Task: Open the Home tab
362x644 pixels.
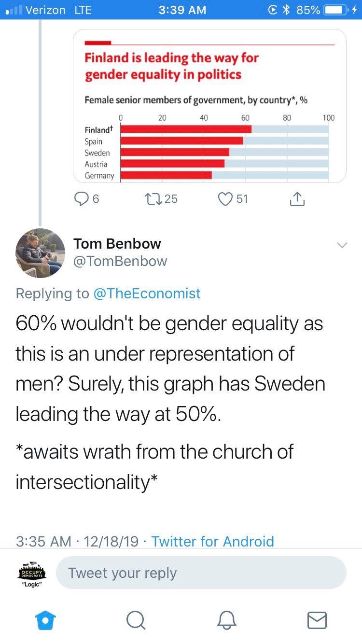Action: coord(46,620)
